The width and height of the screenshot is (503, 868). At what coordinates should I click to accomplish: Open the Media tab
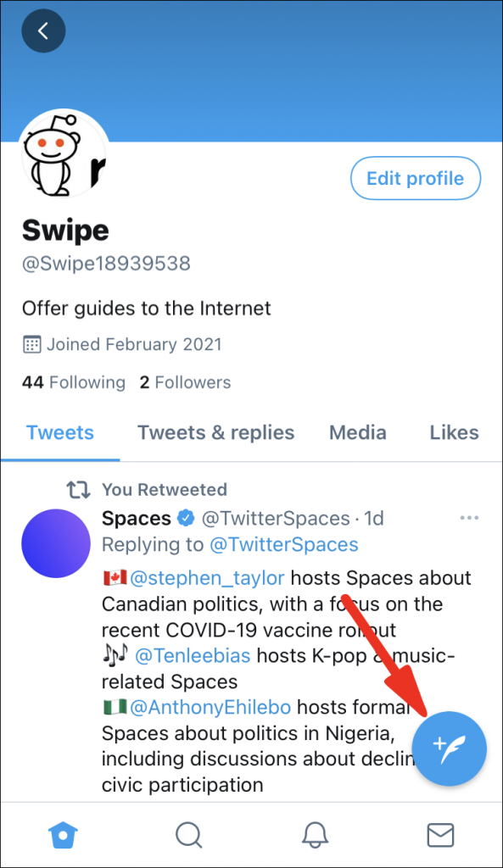357,432
